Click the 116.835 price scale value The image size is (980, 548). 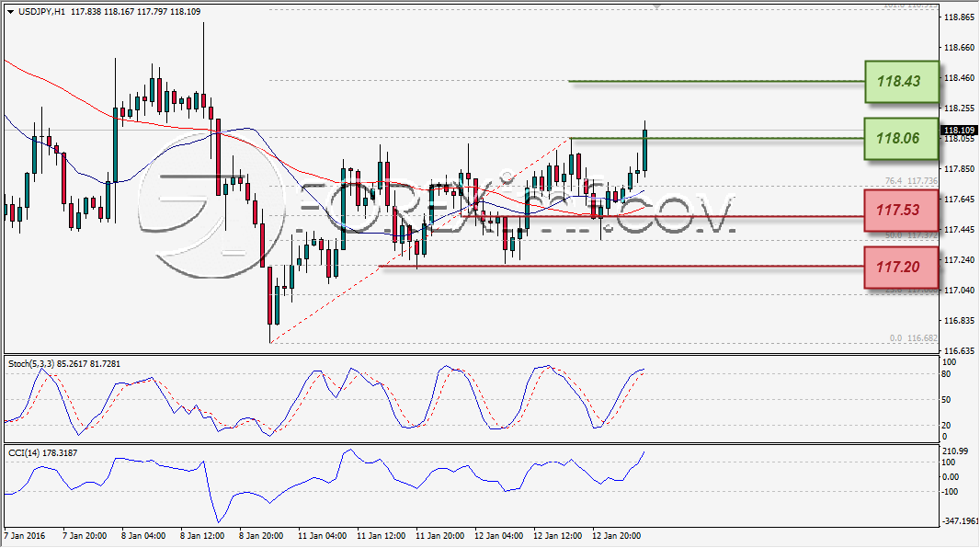point(959,321)
